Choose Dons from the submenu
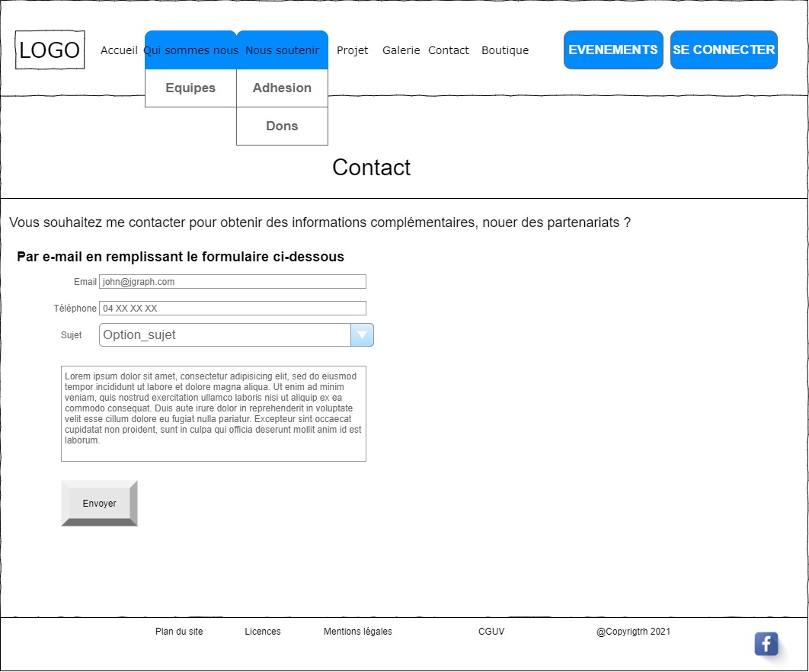809x672 pixels. point(282,126)
